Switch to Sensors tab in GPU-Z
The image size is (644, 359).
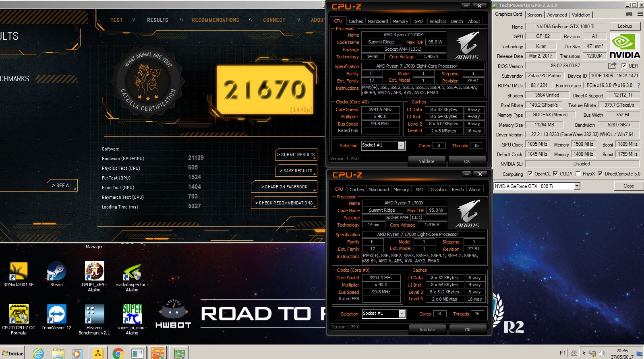[534, 15]
